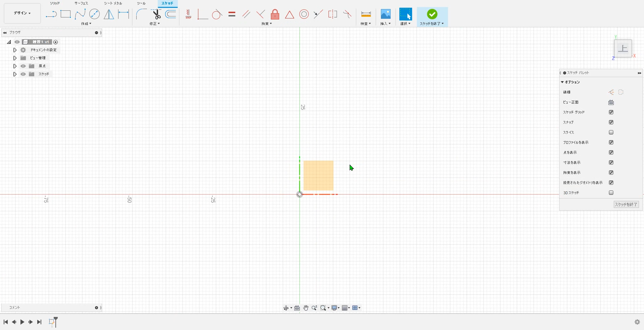Enable the スライス checkbox
The image size is (644, 330).
(x=611, y=132)
